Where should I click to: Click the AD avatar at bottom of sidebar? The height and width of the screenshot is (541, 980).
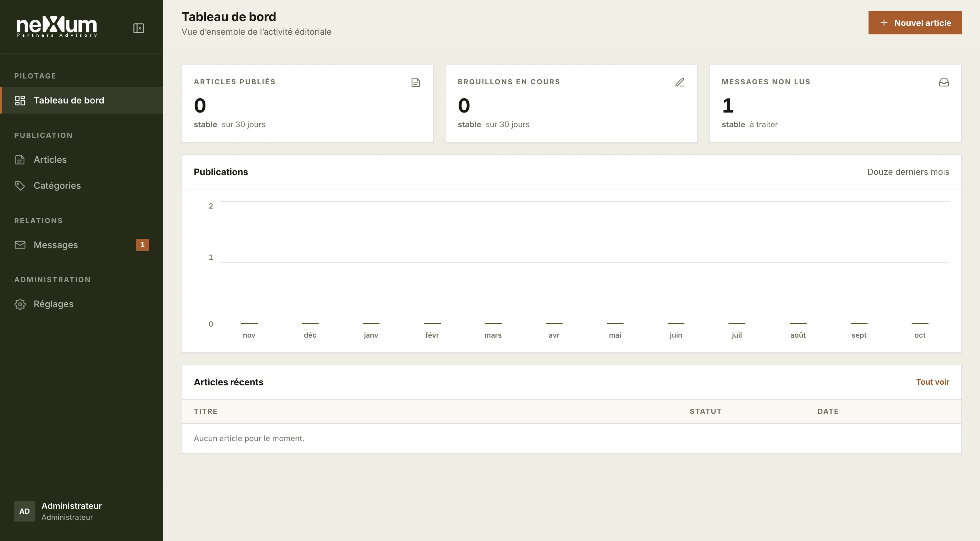click(x=25, y=511)
